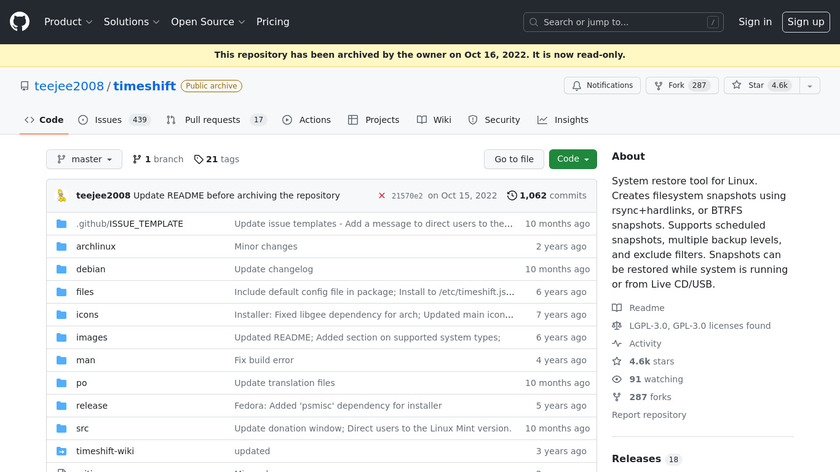View the 91 watching link

648,379
